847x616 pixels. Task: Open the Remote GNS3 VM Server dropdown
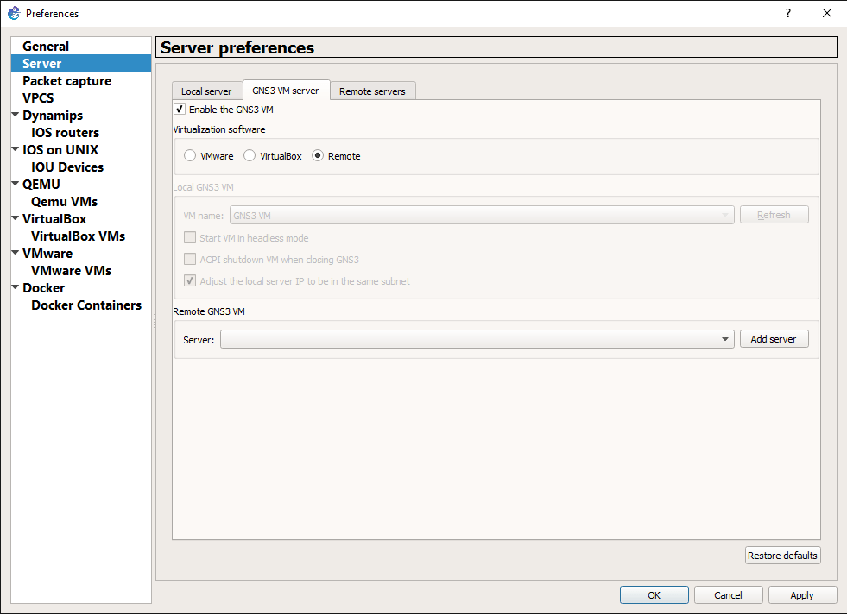[477, 339]
